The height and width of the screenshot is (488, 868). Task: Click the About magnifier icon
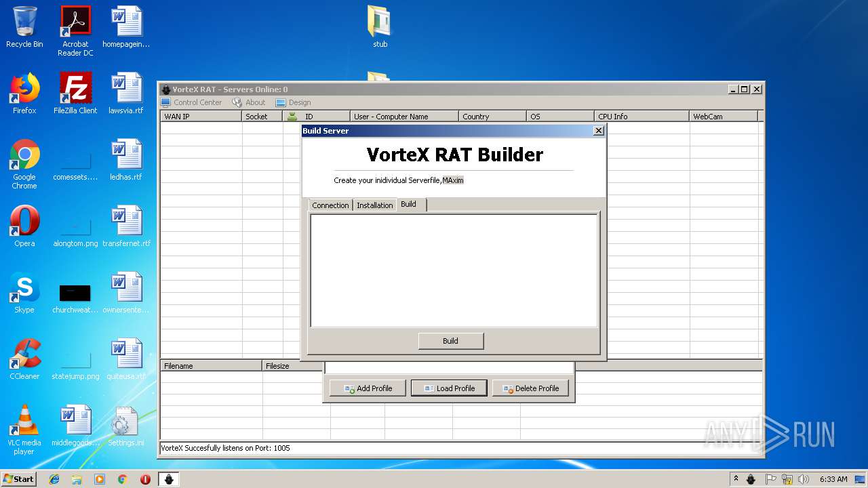coord(237,102)
